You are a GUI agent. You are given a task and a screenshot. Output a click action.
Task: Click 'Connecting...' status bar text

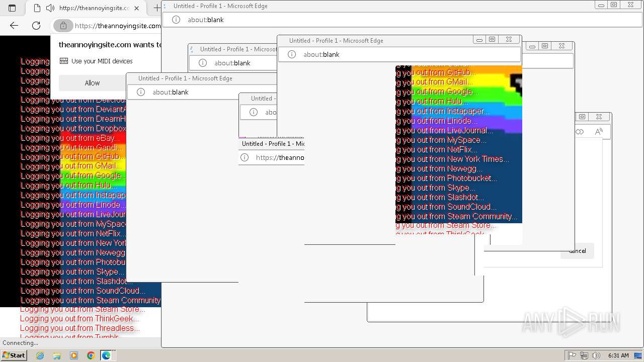pyautogui.click(x=20, y=343)
